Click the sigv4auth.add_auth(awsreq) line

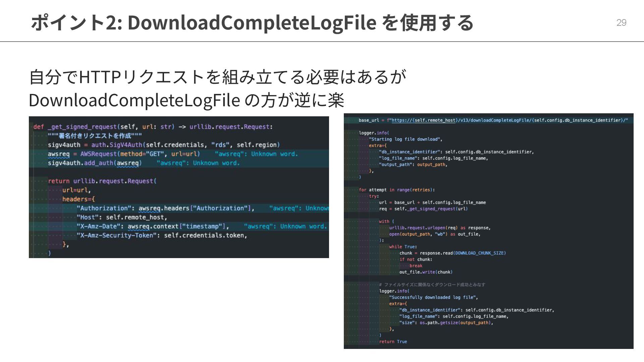[95, 163]
